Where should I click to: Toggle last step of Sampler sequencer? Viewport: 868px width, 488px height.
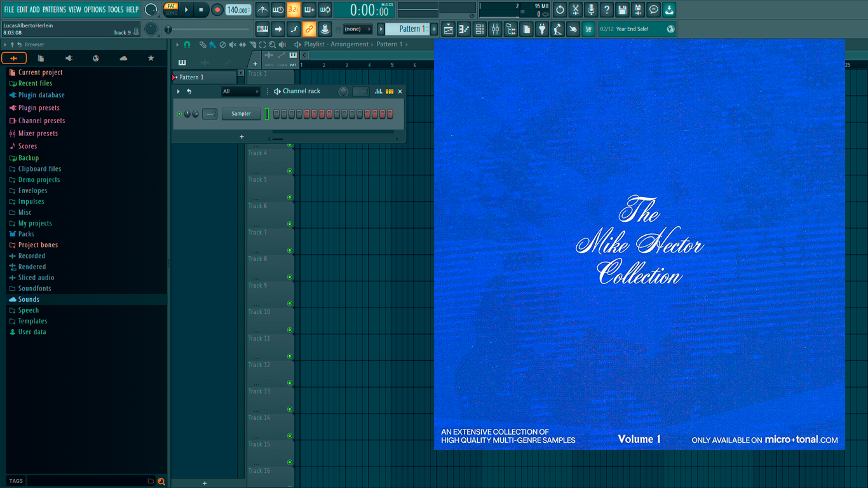click(x=390, y=114)
